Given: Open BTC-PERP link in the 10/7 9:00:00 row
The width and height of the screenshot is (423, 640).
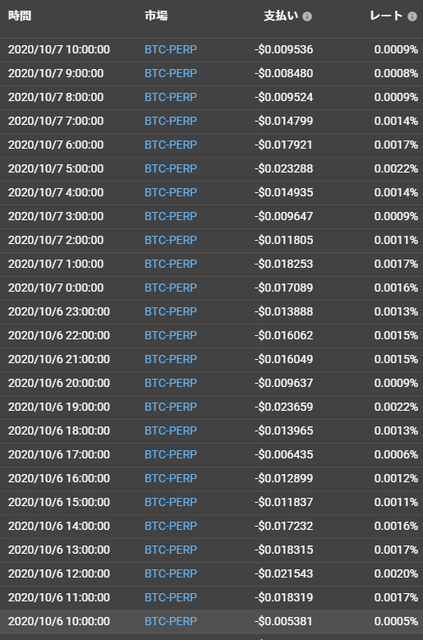Looking at the screenshot, I should click(x=171, y=73).
